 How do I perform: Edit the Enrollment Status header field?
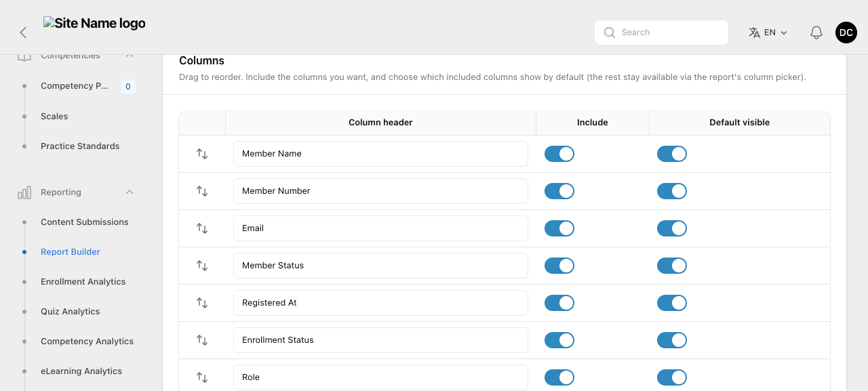click(380, 340)
